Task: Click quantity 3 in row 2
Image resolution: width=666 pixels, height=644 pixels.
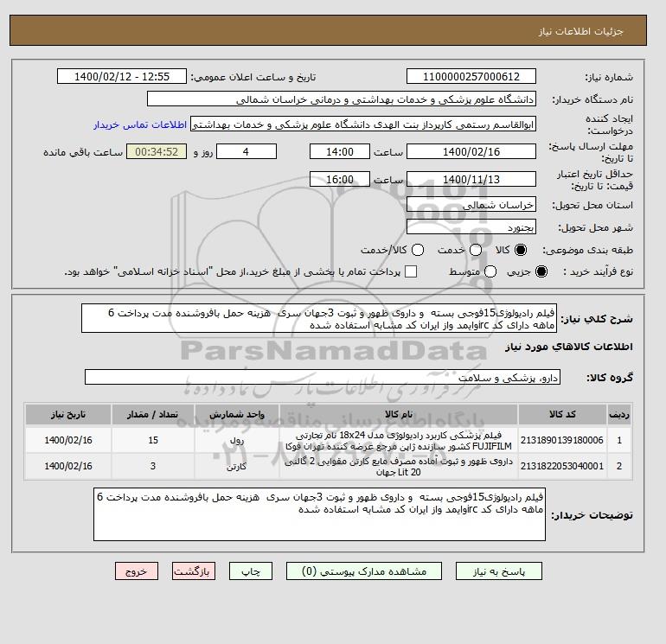Action: pyautogui.click(x=153, y=467)
